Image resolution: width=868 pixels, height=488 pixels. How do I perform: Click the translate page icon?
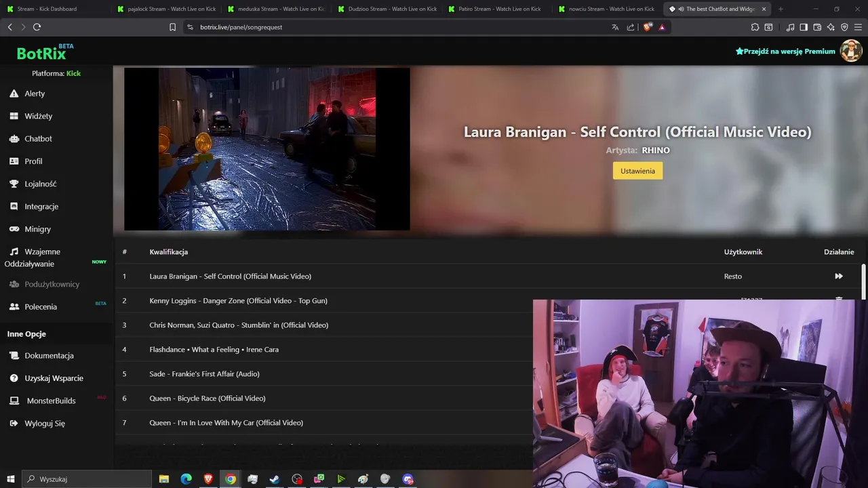click(615, 27)
